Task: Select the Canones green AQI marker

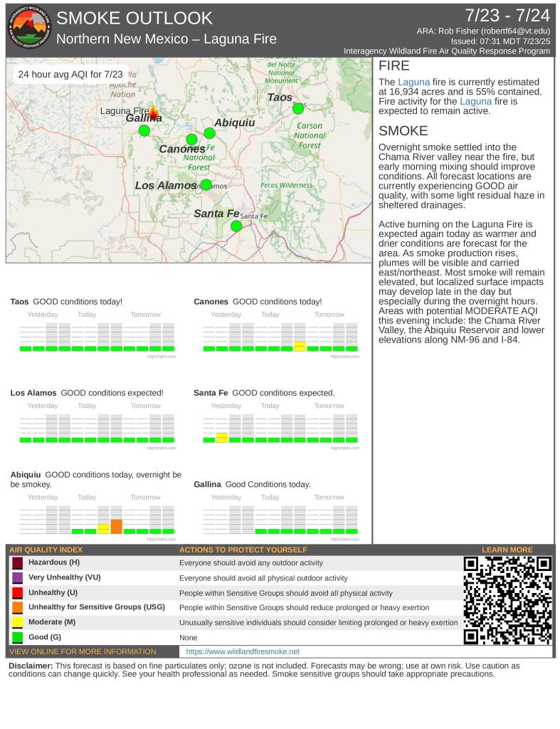Action: (191, 140)
